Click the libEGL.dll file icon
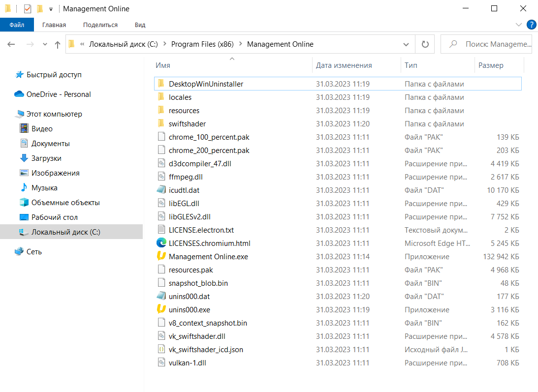 pos(161,203)
